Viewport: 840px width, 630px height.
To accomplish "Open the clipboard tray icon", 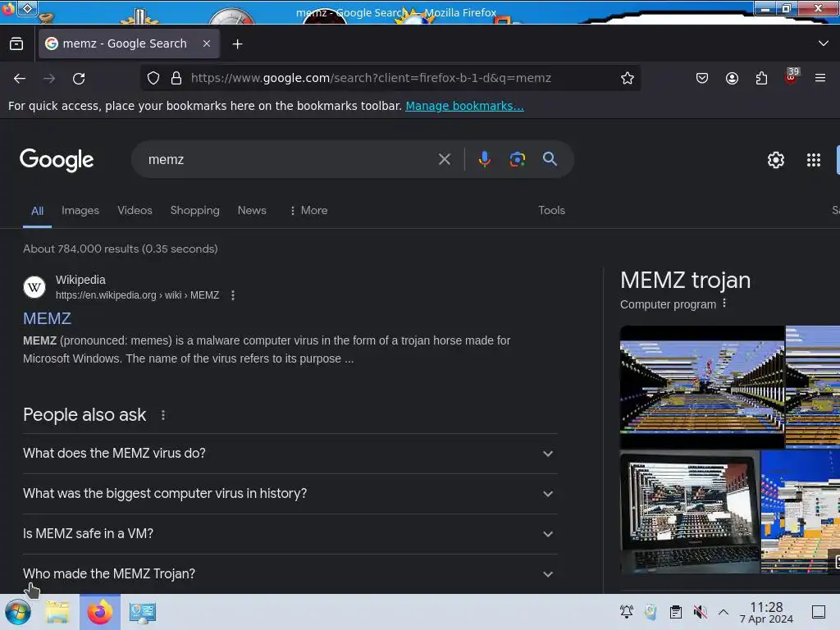I will coord(676,612).
